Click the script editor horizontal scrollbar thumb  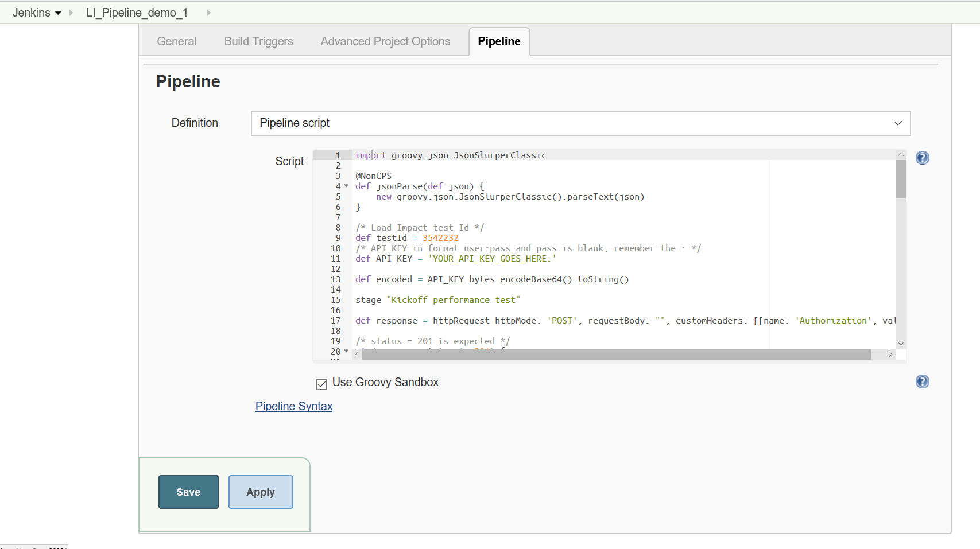pos(616,355)
